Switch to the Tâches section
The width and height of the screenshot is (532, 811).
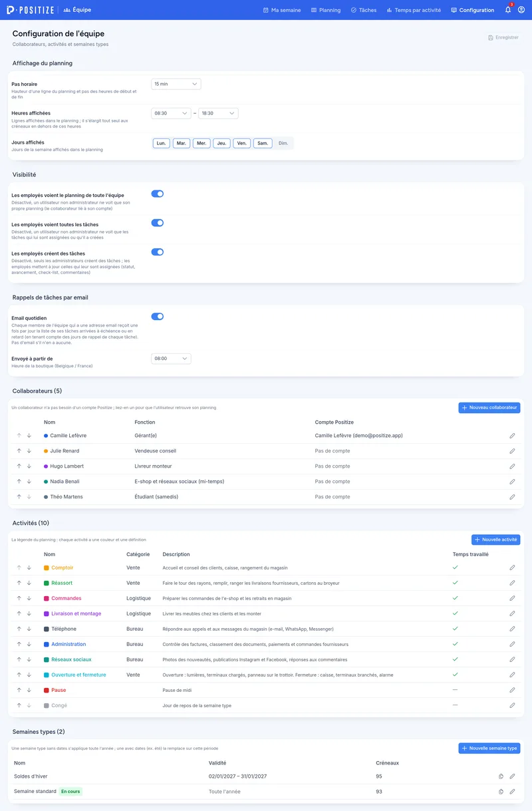pyautogui.click(x=364, y=10)
